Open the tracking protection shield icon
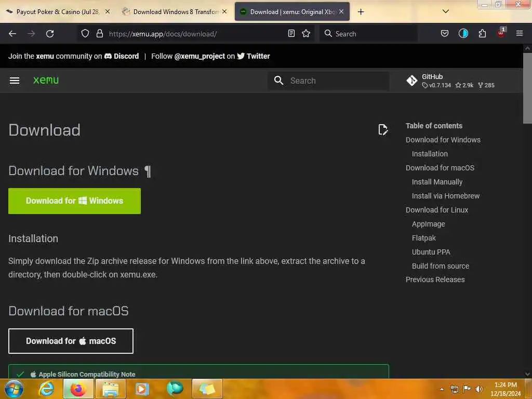Image resolution: width=532 pixels, height=399 pixels. click(85, 34)
